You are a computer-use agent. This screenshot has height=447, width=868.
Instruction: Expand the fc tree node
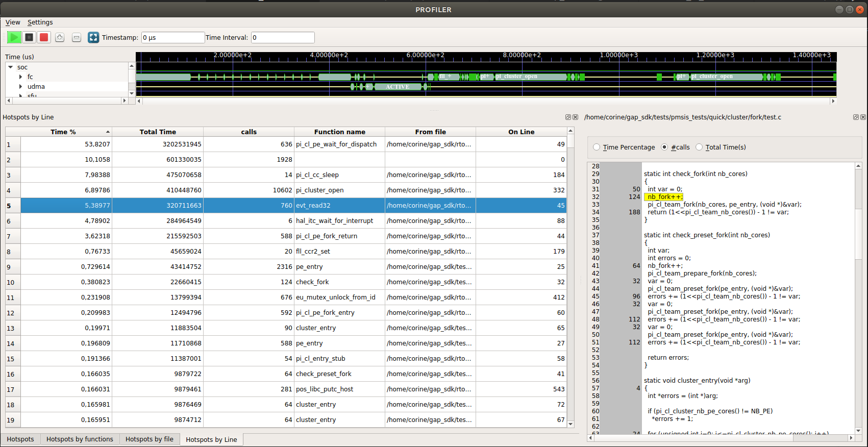tap(20, 77)
